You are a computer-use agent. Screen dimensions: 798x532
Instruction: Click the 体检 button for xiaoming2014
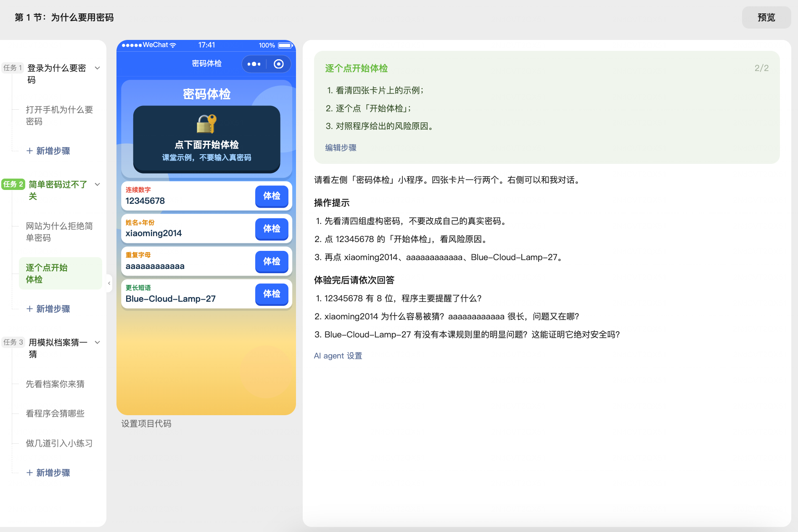(x=272, y=229)
